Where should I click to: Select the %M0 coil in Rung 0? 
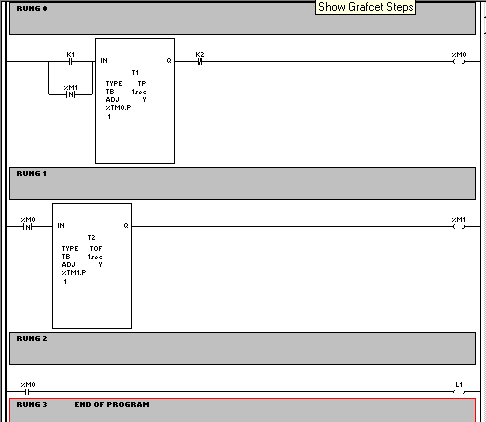tap(459, 61)
